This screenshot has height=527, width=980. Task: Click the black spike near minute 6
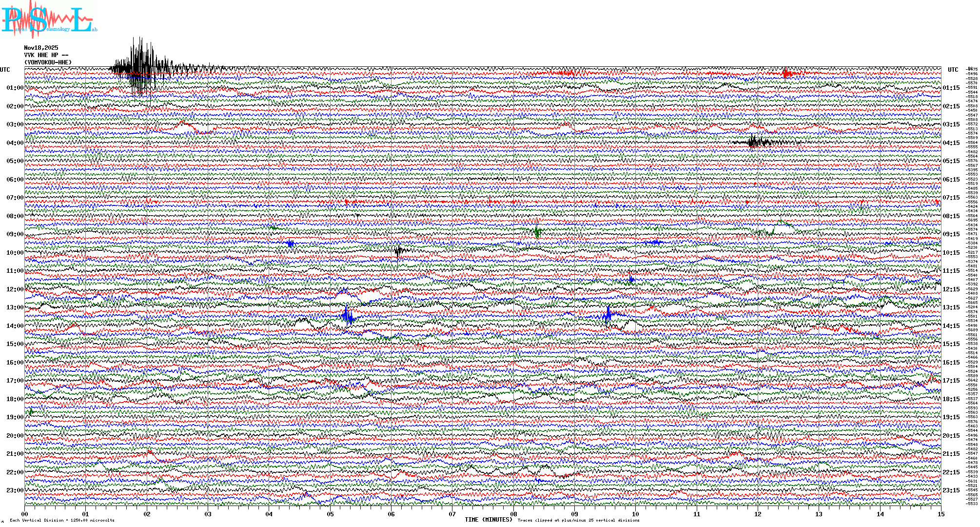398,251
